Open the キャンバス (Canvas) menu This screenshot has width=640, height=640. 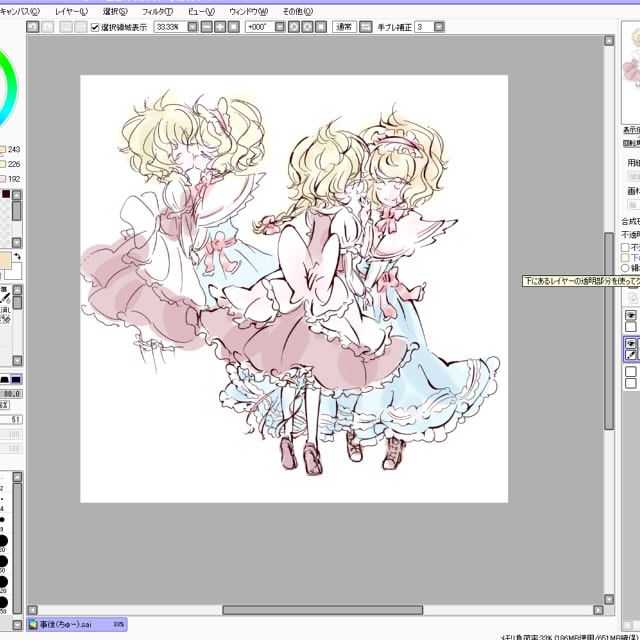tap(20, 11)
